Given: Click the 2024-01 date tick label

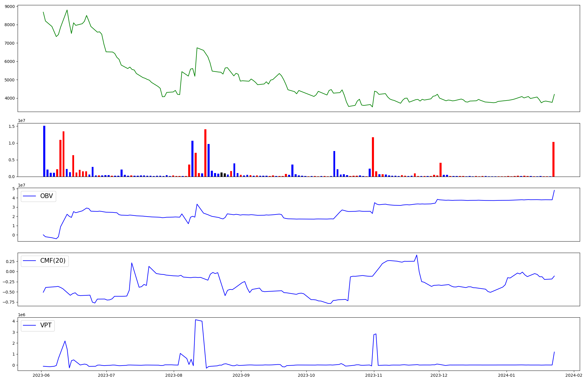Looking at the screenshot, I should coord(507,375).
